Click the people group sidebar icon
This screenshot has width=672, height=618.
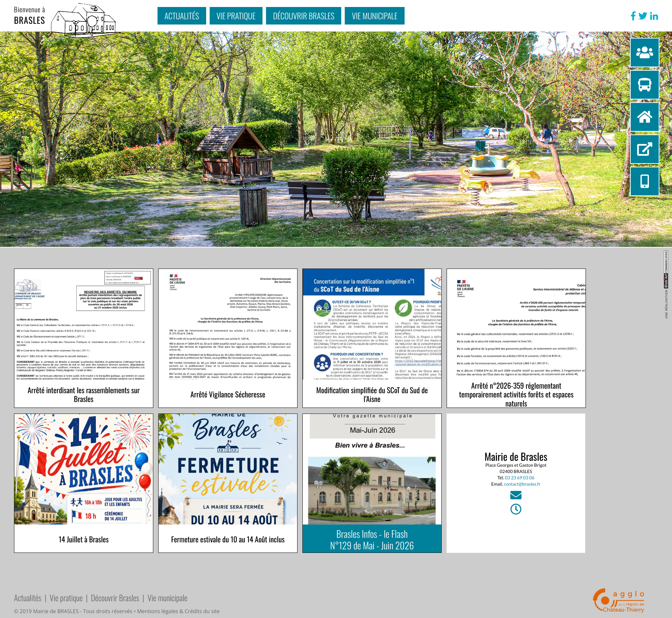(644, 53)
